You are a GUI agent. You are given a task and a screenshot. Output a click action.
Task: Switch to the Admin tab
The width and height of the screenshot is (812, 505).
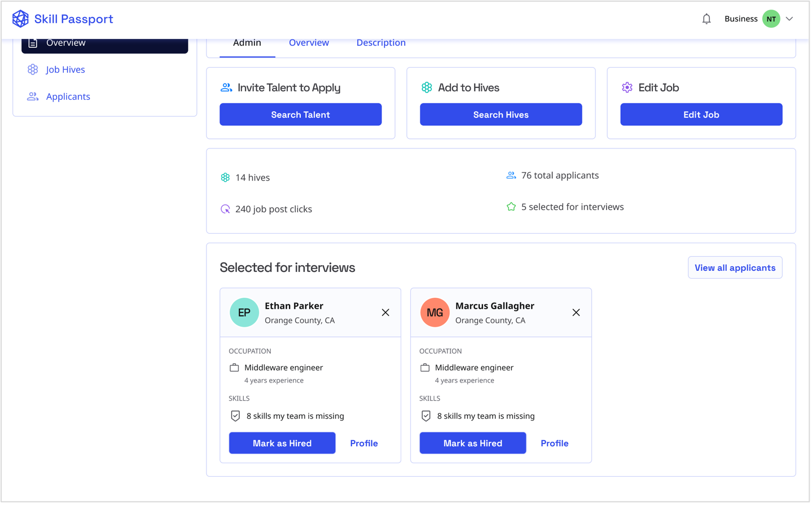247,43
